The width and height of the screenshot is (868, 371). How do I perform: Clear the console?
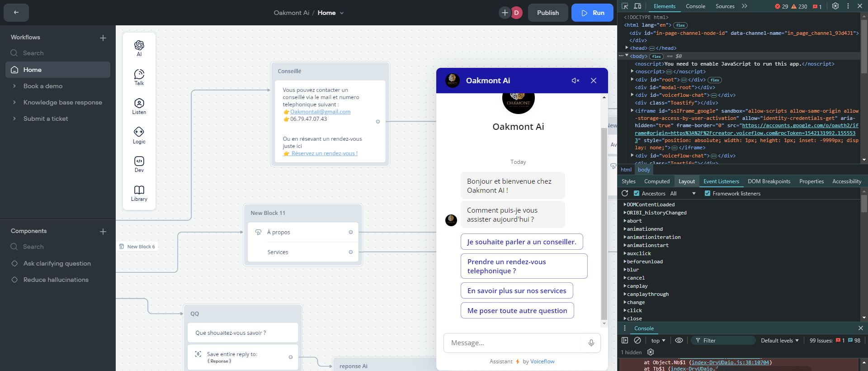637,340
